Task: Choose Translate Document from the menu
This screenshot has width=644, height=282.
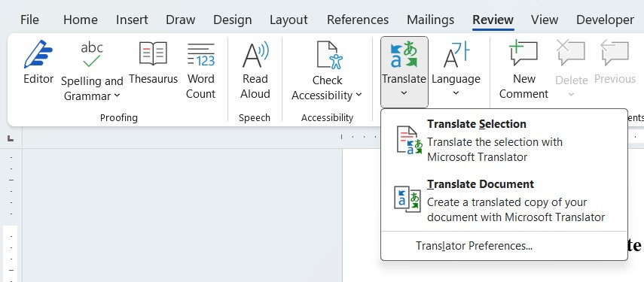Action: 504,201
